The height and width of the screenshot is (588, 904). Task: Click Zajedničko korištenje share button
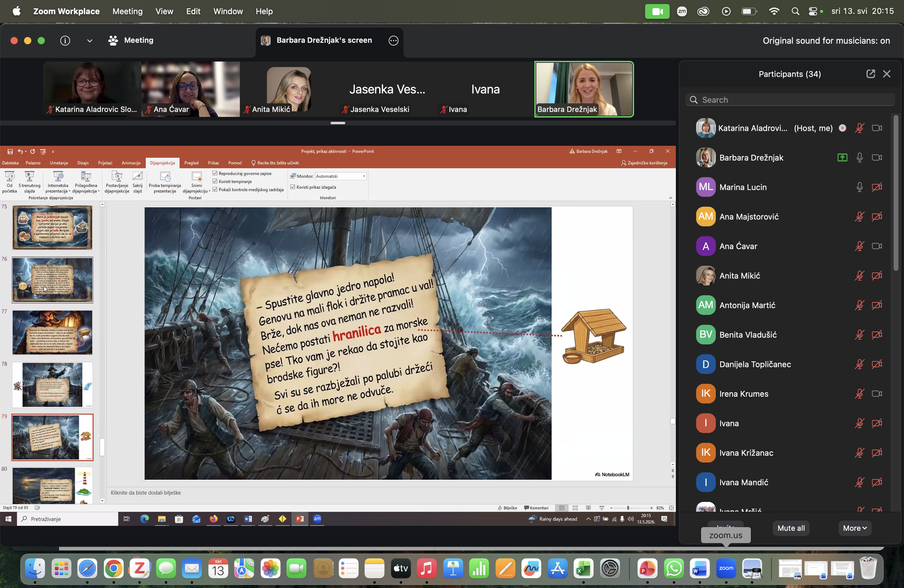click(644, 163)
